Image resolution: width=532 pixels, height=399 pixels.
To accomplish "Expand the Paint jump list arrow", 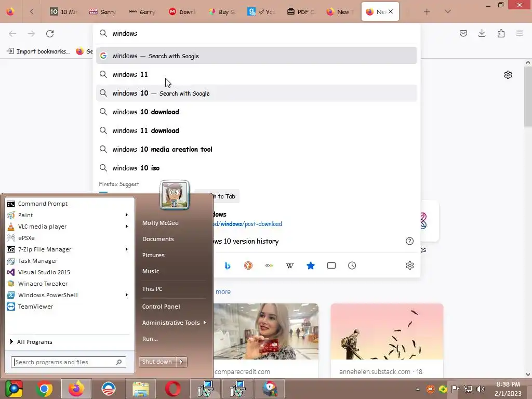I will [x=127, y=215].
